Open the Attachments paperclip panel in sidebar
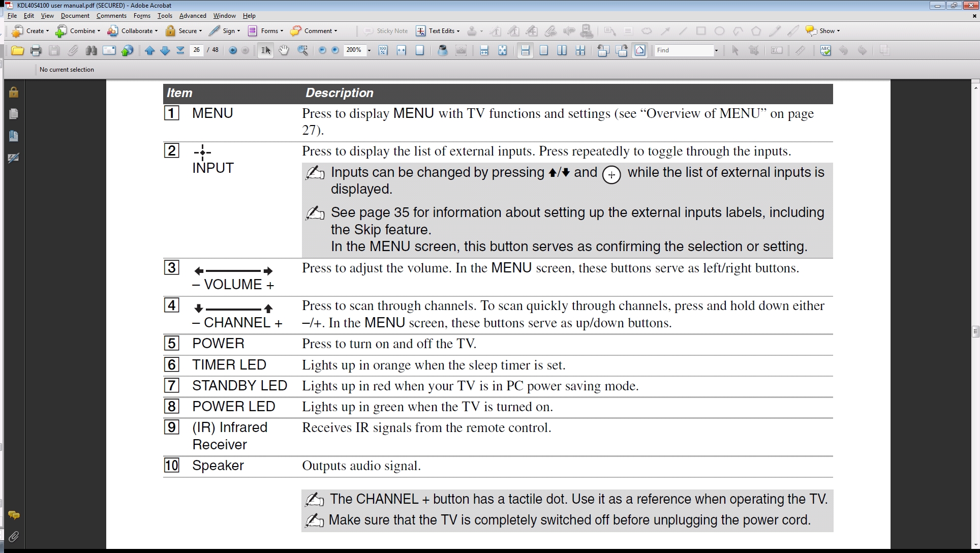 point(14,537)
